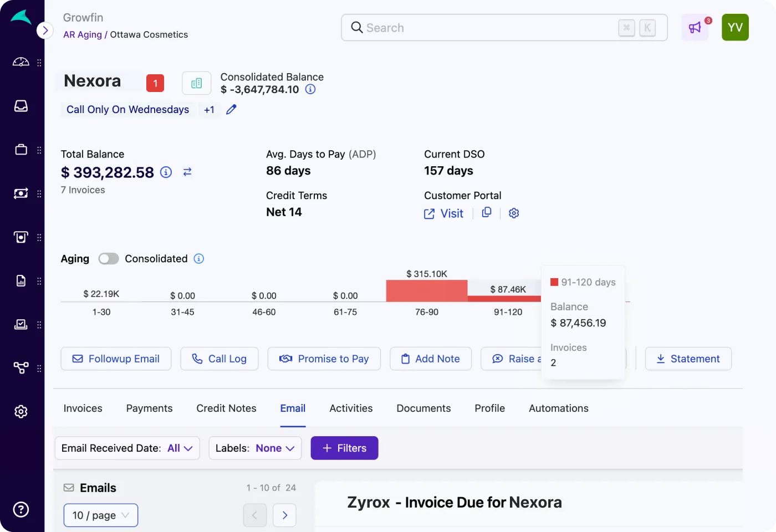The image size is (776, 532).
Task: Click the Followup Email button
Action: tap(116, 359)
